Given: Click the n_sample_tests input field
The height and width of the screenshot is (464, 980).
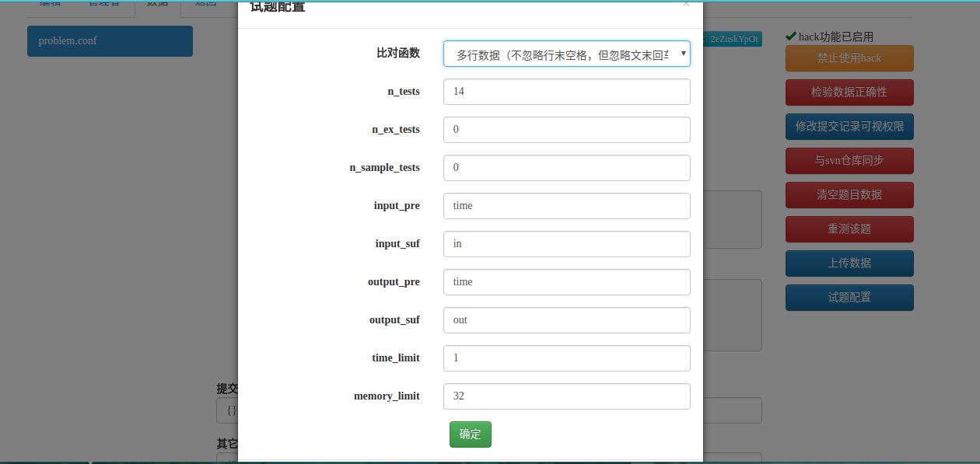Looking at the screenshot, I should tap(567, 168).
